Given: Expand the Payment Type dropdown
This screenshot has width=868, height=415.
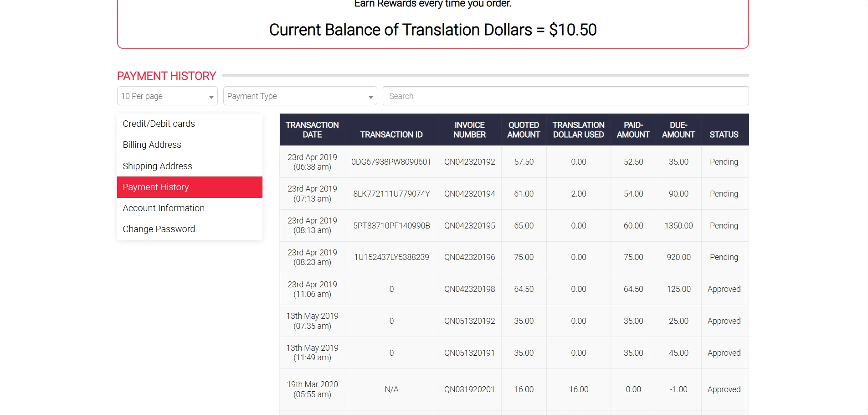Looking at the screenshot, I should [x=300, y=96].
